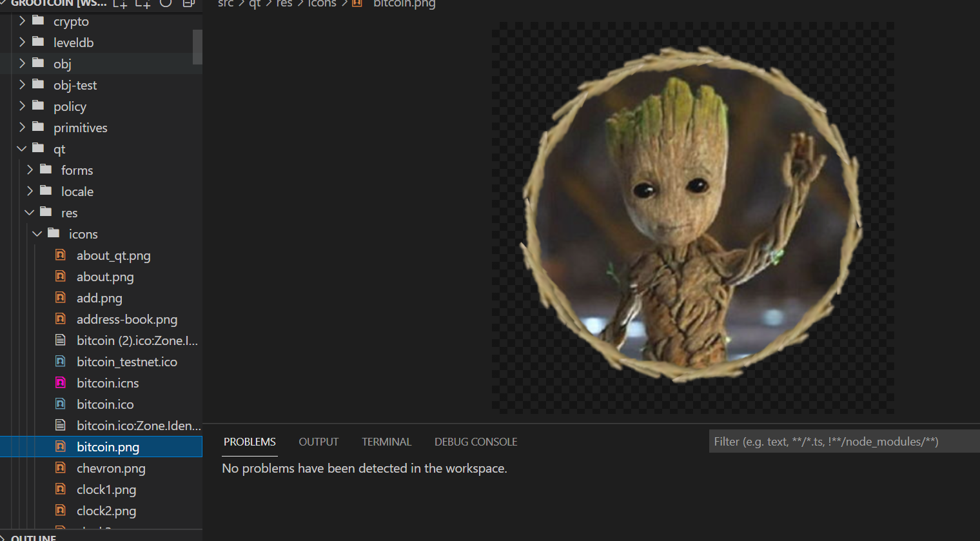Expand the leveldb folder chevron
Screen dimensions: 980x541
(x=23, y=42)
